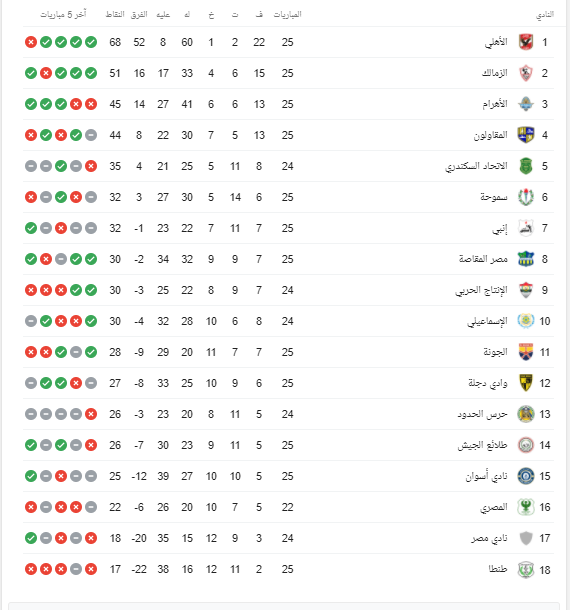Open the الزمالك team name link
570x610 pixels.
(495, 73)
